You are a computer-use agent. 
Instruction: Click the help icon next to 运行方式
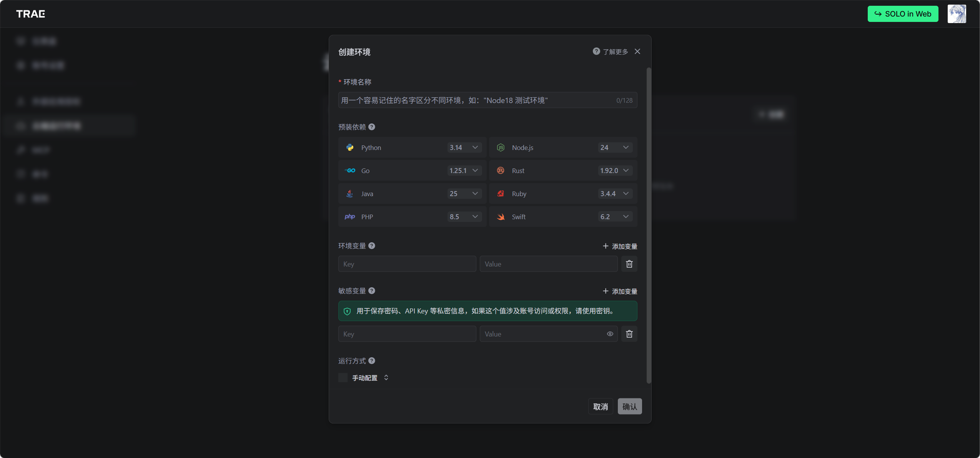pos(371,361)
